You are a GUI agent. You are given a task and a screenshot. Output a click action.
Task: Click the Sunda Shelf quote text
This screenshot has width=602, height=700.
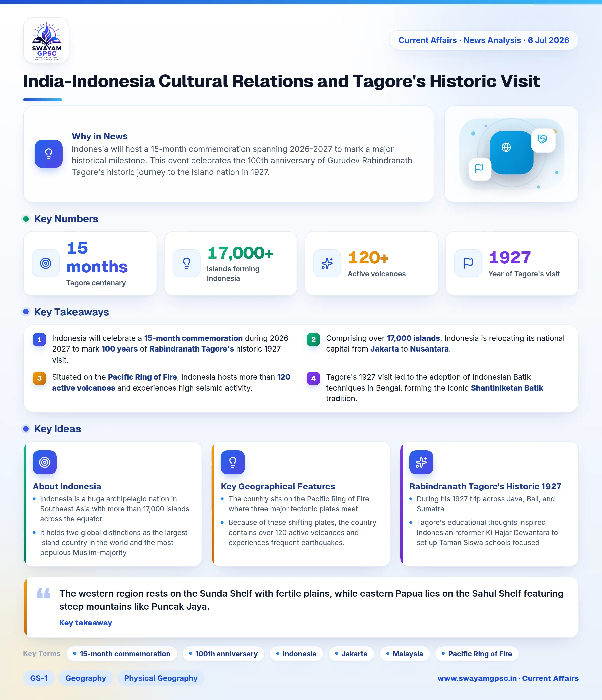point(311,600)
